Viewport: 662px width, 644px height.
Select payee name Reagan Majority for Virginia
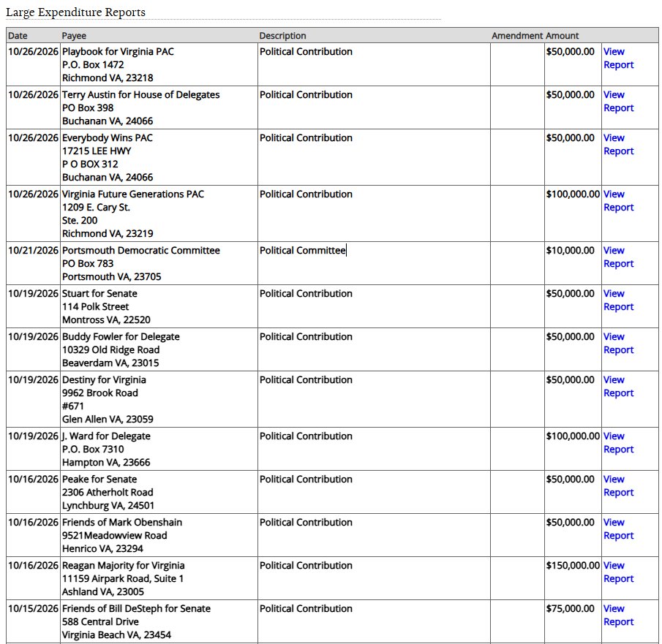point(124,565)
